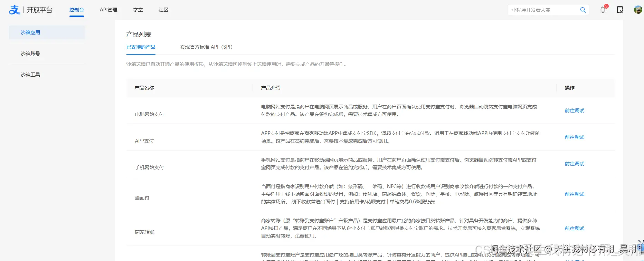This screenshot has height=261, width=644.
Task: Open the document icon beside the bell
Action: pos(620,10)
